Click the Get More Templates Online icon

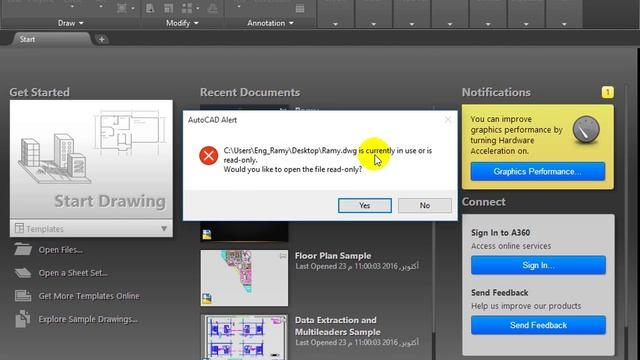[23, 296]
